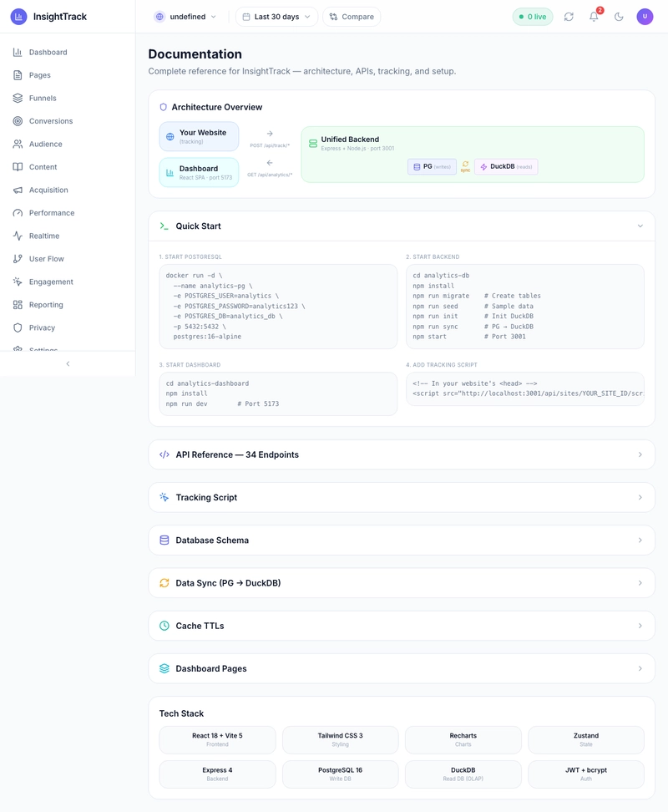The image size is (668, 812).
Task: Click the Privacy shield icon
Action: [18, 327]
